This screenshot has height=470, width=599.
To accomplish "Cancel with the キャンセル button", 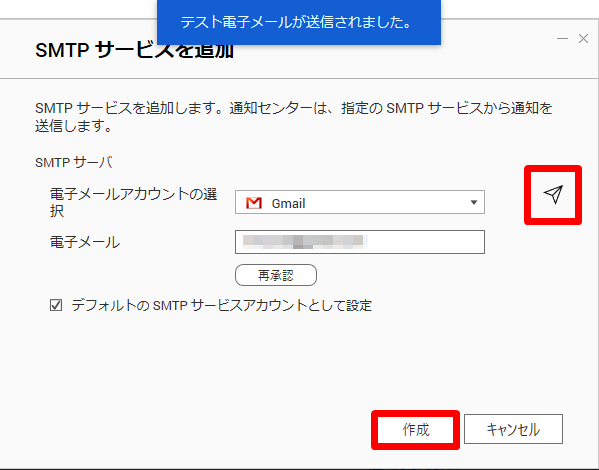I will point(513,429).
